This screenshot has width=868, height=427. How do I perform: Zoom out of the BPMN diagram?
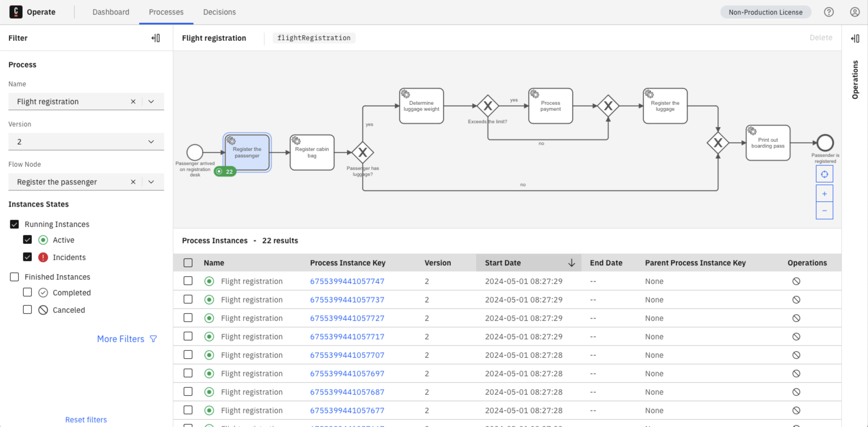click(x=825, y=211)
